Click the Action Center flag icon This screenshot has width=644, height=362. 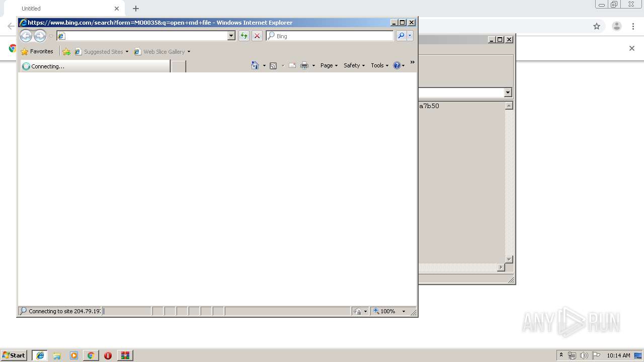[596, 355]
